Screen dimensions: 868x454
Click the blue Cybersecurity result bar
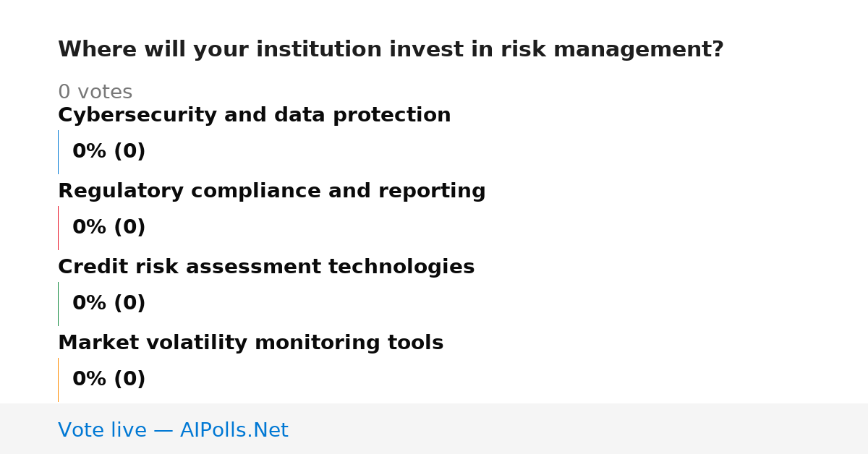[58, 152]
